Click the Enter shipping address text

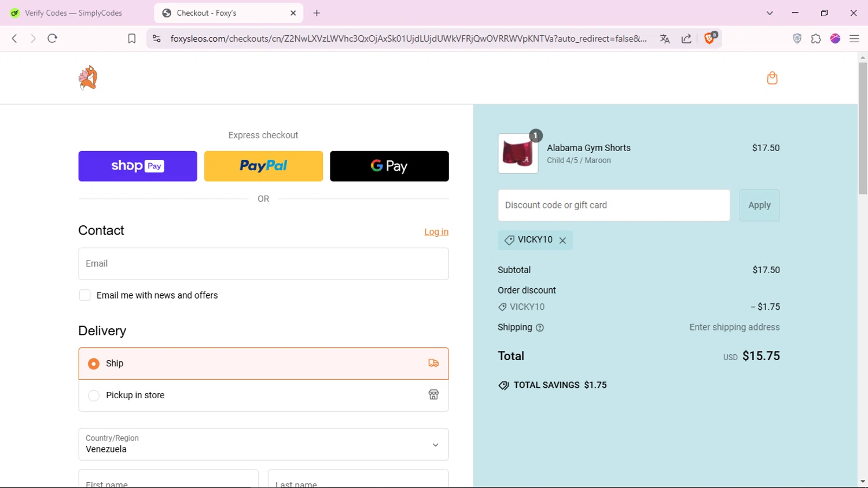[734, 327]
